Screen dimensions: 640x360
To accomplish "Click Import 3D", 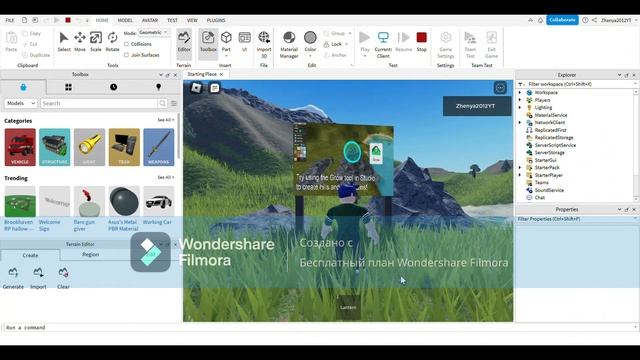I will pyautogui.click(x=264, y=44).
